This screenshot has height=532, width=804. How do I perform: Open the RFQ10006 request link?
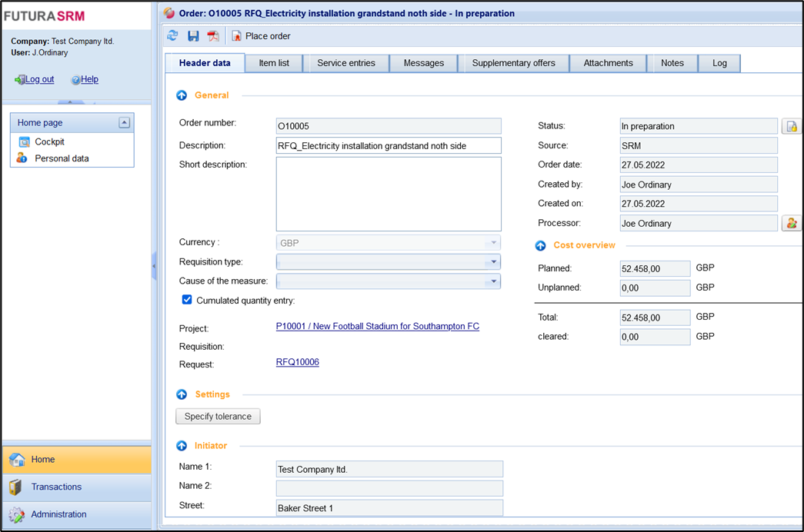[297, 362]
